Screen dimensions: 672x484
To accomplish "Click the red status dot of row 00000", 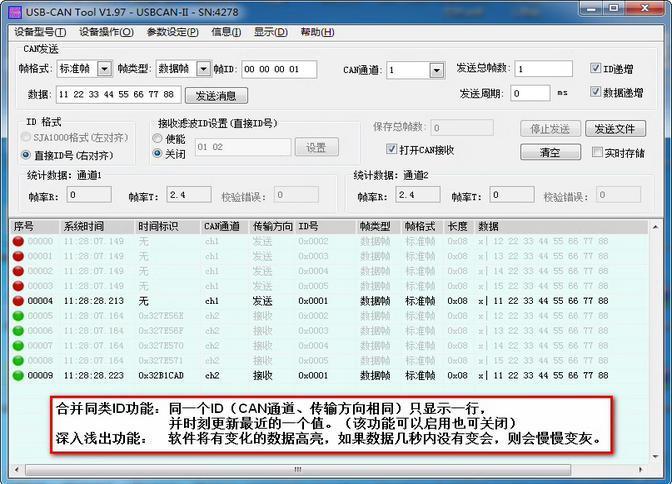I will point(18,241).
